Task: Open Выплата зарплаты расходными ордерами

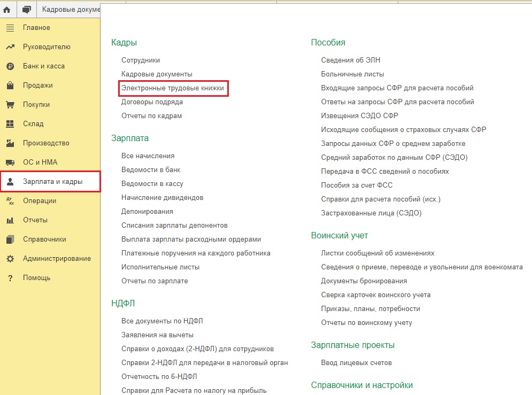Action: coord(191,239)
